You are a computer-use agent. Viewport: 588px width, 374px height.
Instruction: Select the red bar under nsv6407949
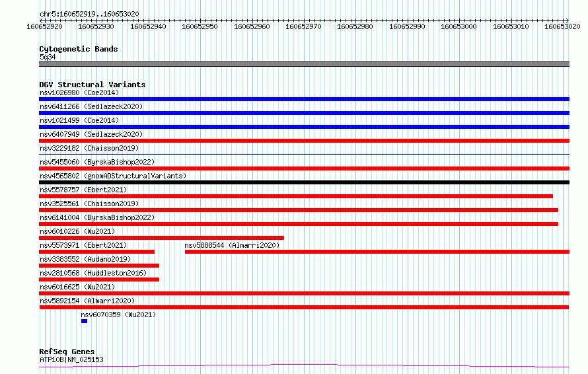(304, 141)
